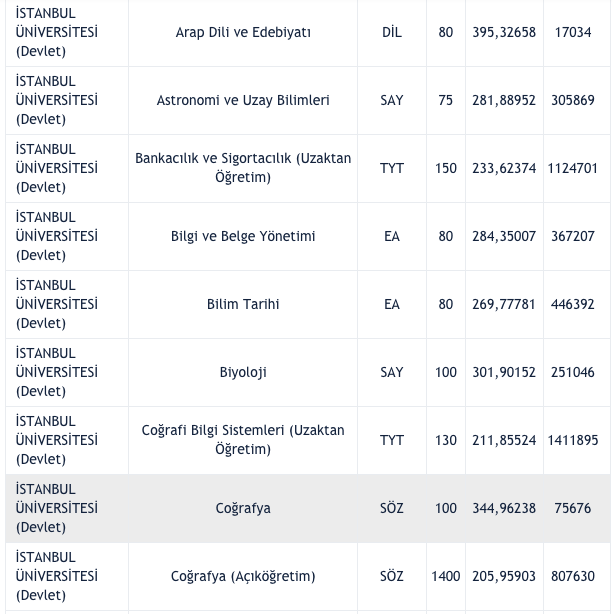Click ranking 446392 in Bilim Tarihi row
612x614 pixels.
coord(573,304)
